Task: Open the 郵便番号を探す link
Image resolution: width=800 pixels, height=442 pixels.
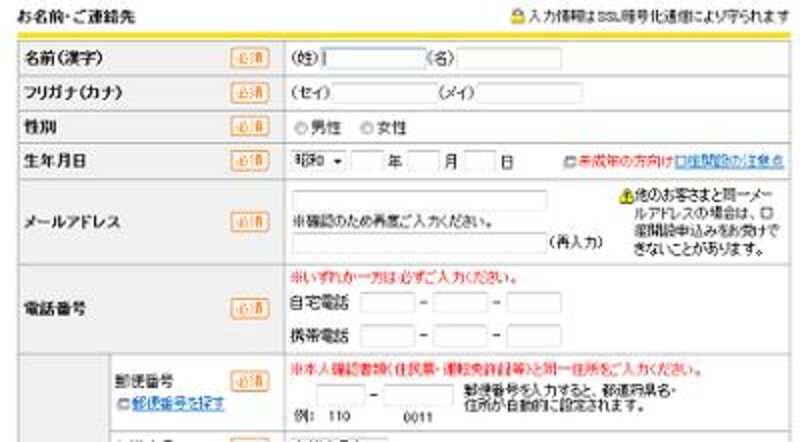Action: 178,404
